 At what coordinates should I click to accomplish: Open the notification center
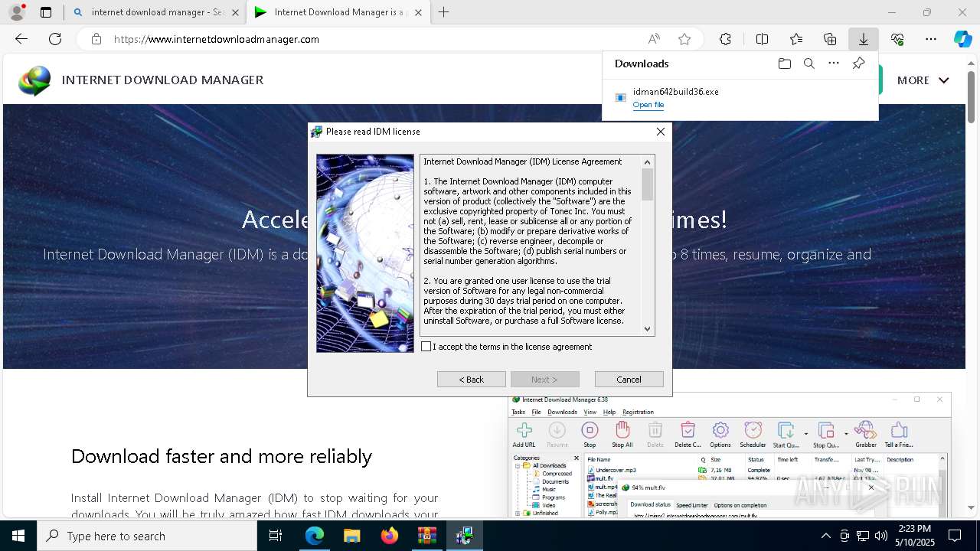click(955, 536)
